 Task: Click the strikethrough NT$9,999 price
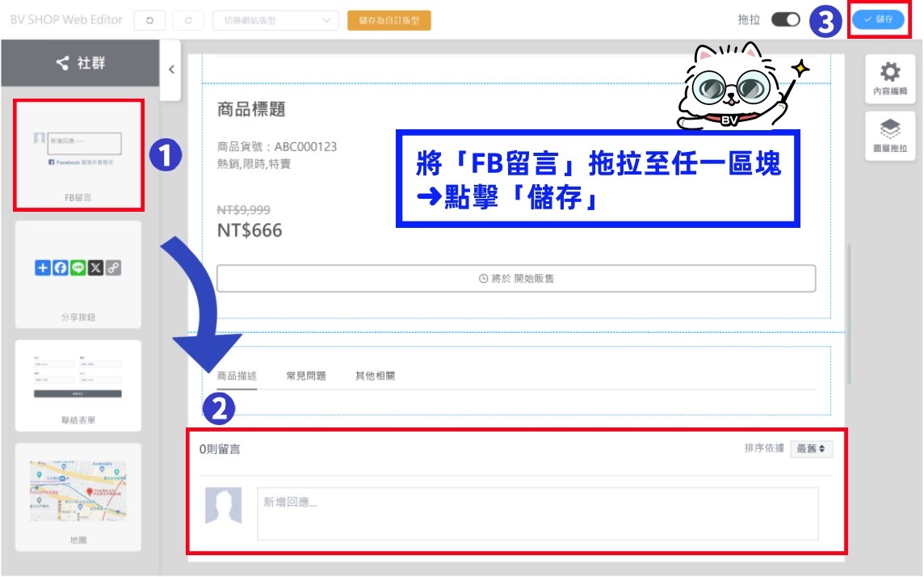click(x=243, y=210)
